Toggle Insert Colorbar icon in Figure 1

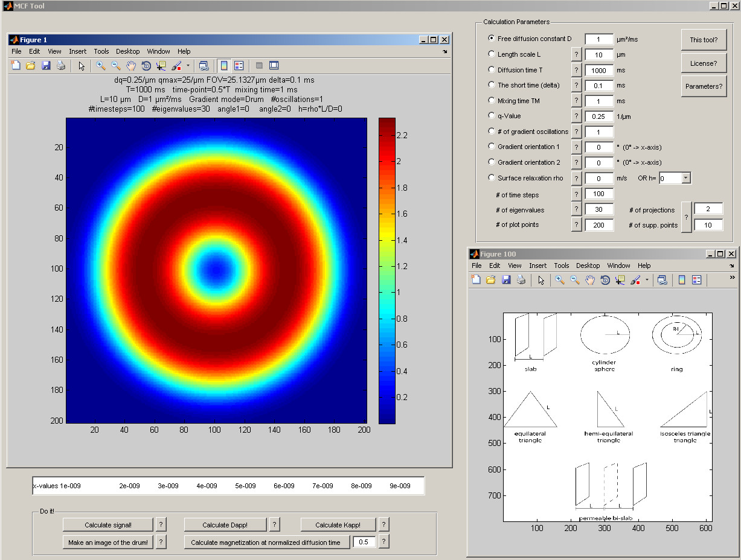(x=223, y=65)
